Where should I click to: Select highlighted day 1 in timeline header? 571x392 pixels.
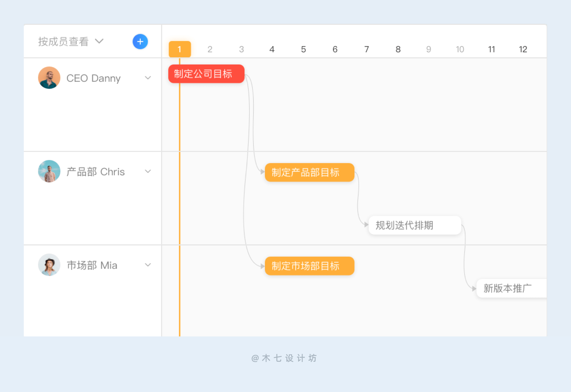pos(180,49)
